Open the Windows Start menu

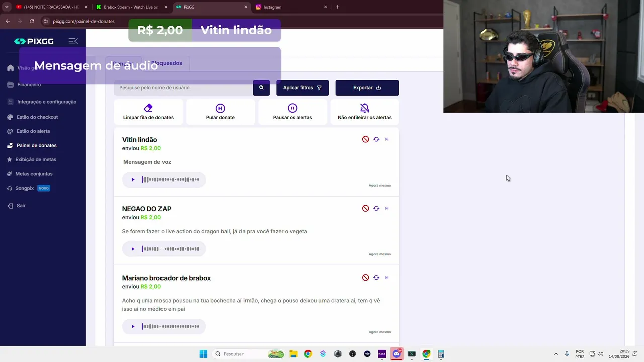pos(203,354)
